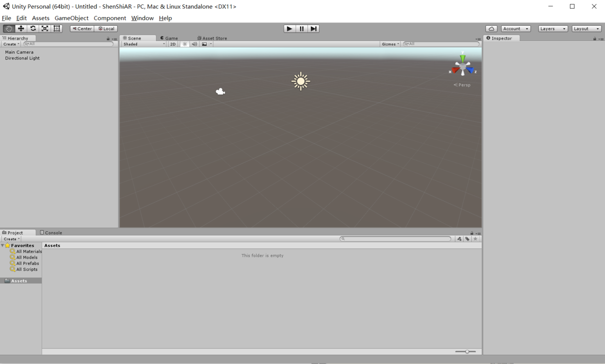Viewport: 605px width, 364px height.
Task: Open the File menu
Action: click(6, 18)
